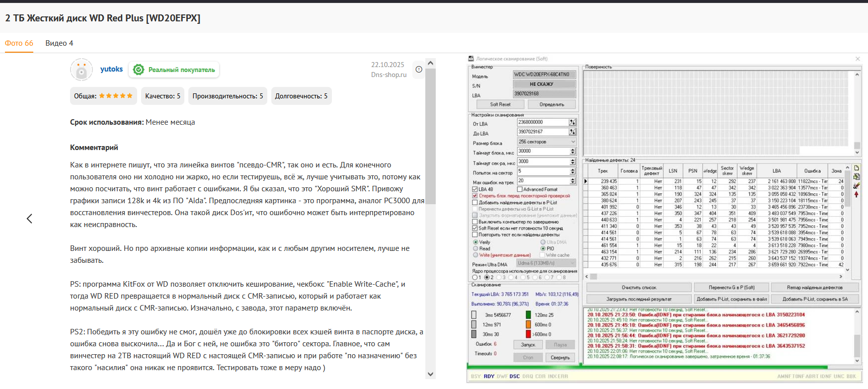Click the green verified buyer badge icon
The width and height of the screenshot is (868, 389).
point(139,70)
